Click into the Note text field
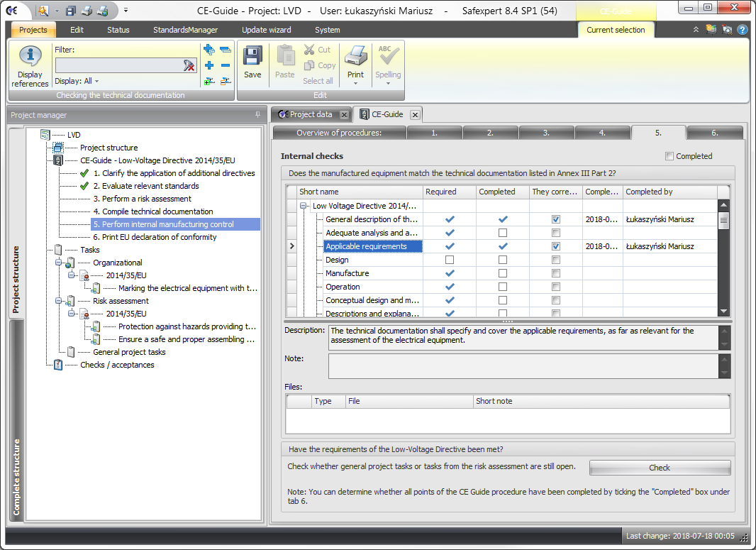 tap(523, 366)
